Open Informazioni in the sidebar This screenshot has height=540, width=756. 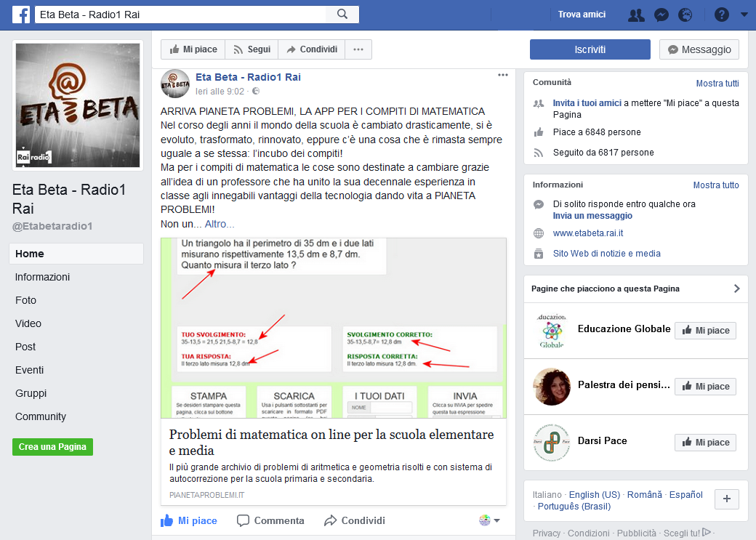click(42, 277)
